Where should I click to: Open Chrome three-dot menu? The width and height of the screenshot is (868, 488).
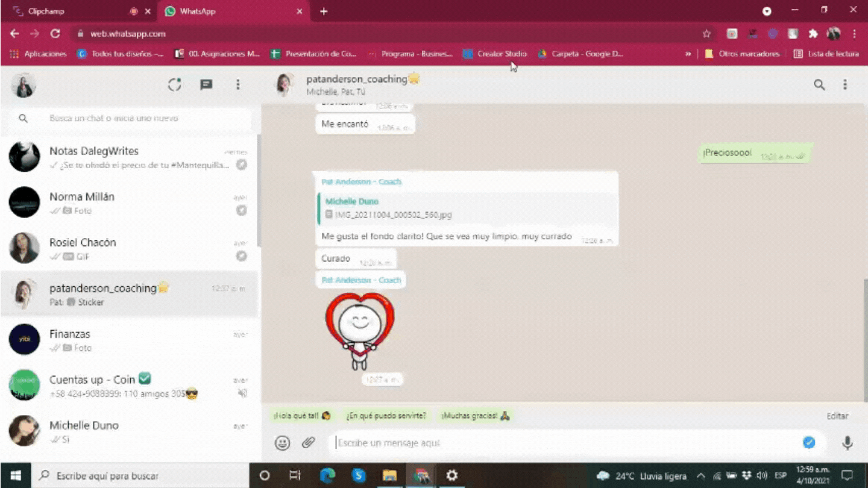854,34
